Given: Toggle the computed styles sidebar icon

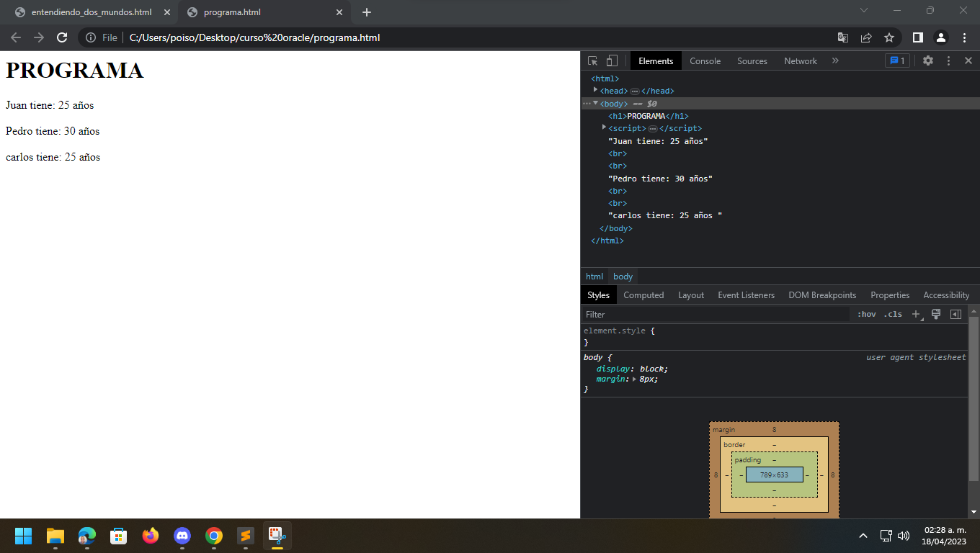Looking at the screenshot, I should pyautogui.click(x=955, y=315).
